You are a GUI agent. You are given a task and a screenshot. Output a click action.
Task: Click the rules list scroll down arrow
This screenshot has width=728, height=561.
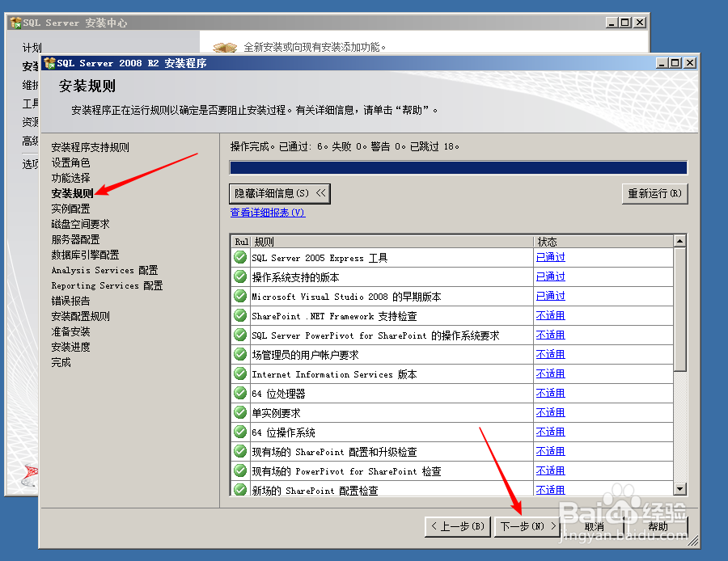(679, 488)
